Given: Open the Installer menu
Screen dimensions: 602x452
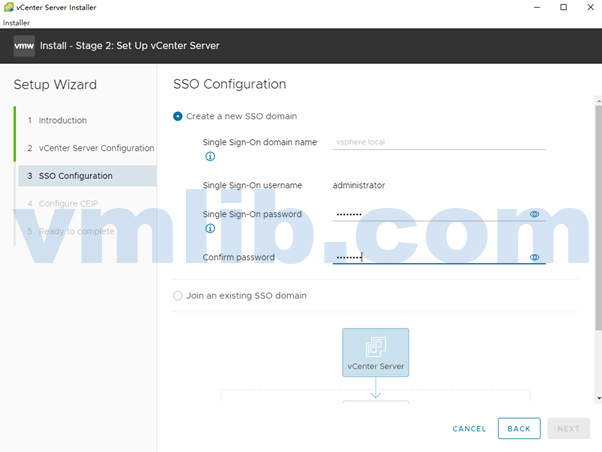Looking at the screenshot, I should click(16, 23).
